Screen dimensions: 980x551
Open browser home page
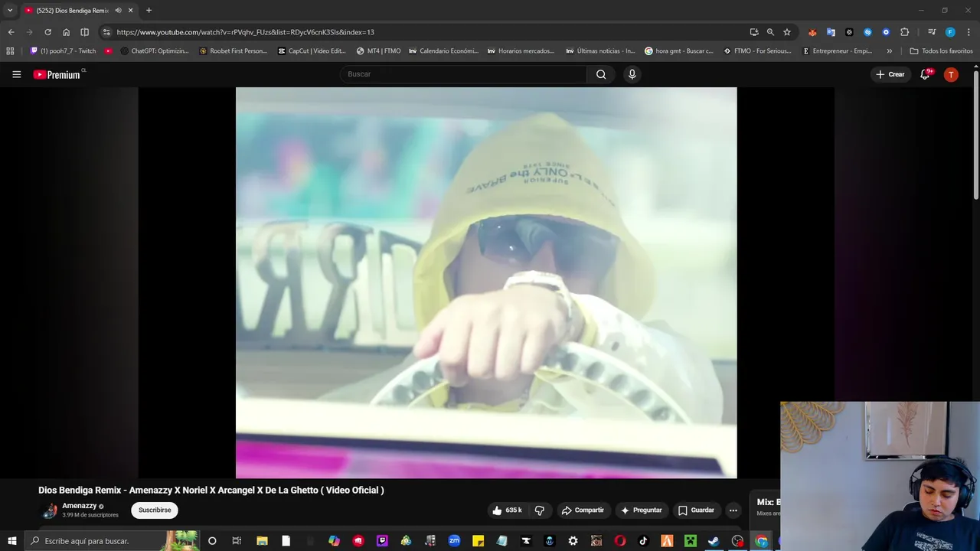tap(66, 32)
